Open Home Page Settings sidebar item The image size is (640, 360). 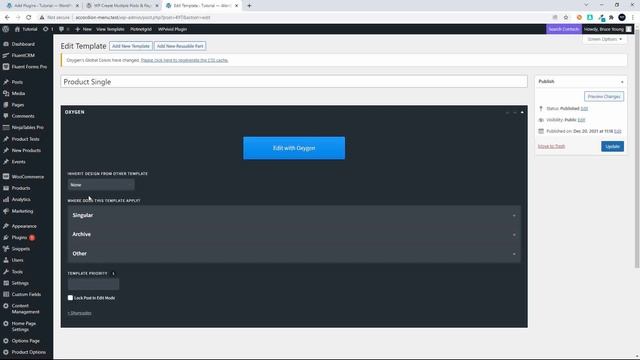coord(24,326)
